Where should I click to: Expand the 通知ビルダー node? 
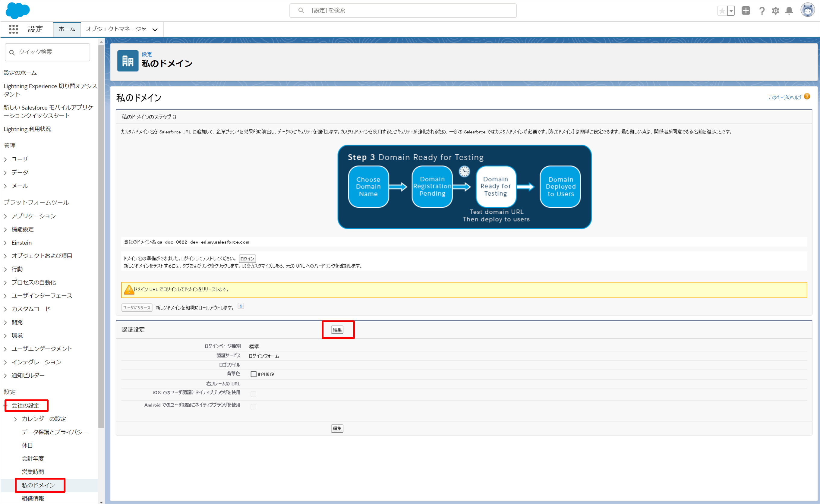pos(5,375)
